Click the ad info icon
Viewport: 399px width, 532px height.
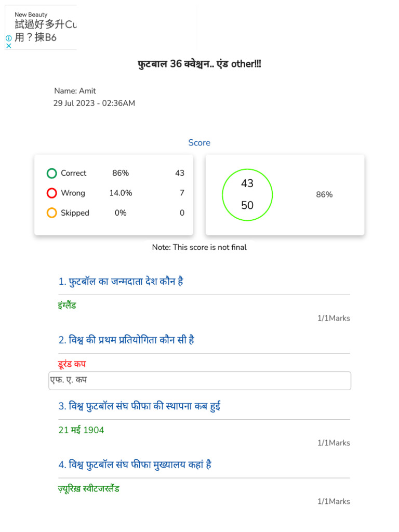coord(8,38)
